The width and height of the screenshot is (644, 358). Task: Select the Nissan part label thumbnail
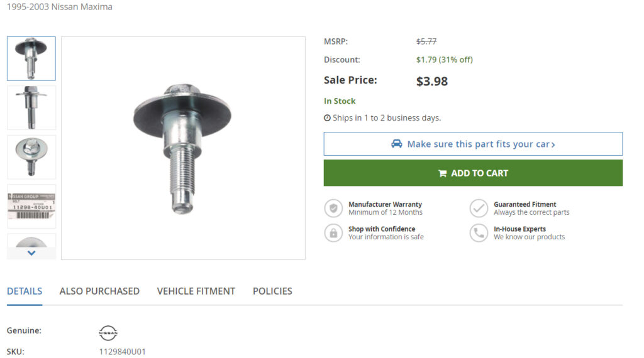coord(31,206)
